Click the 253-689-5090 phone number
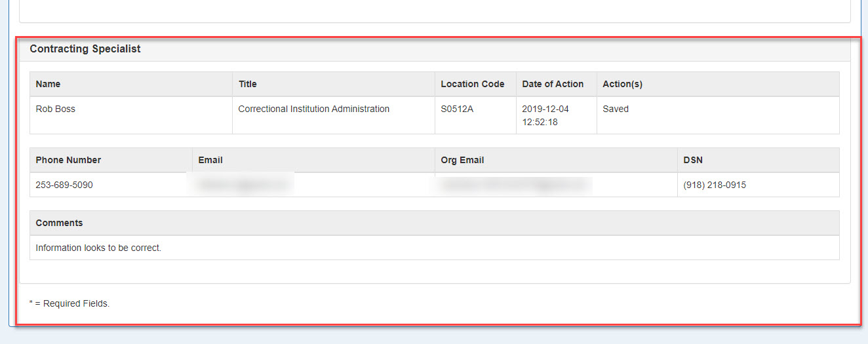The width and height of the screenshot is (868, 344). (x=64, y=185)
